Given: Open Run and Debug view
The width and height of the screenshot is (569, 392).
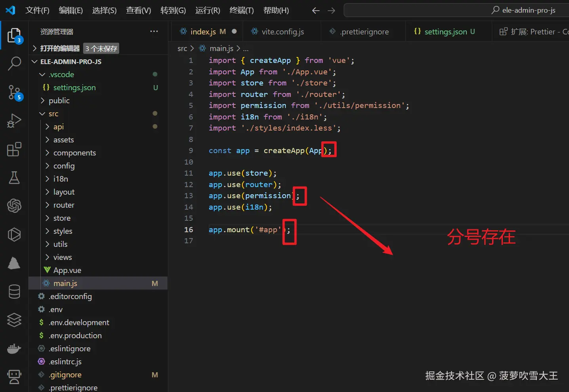Looking at the screenshot, I should click(x=14, y=121).
